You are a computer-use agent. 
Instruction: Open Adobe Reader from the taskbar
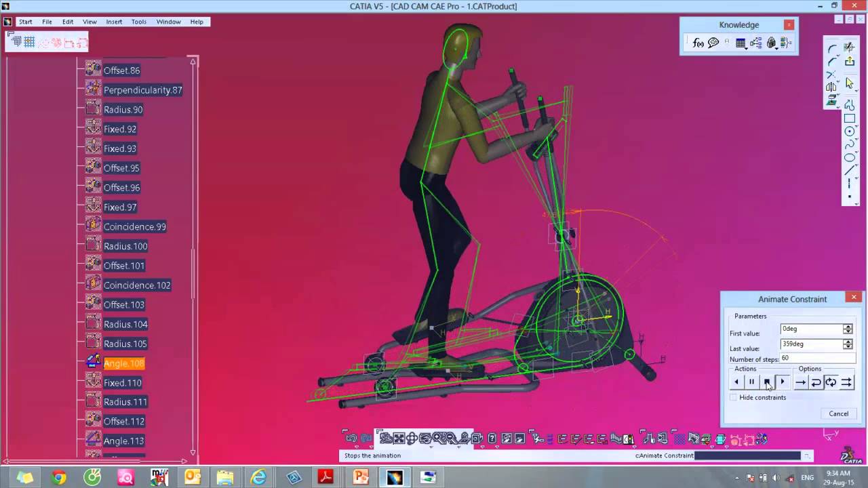click(x=326, y=478)
